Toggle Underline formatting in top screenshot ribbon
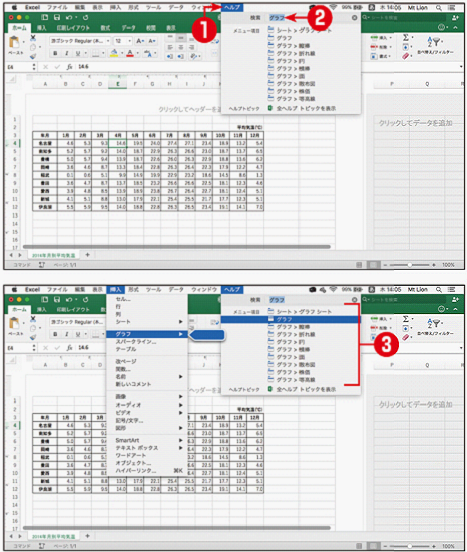Image resolution: width=467 pixels, height=552 pixels. pyautogui.click(x=77, y=53)
